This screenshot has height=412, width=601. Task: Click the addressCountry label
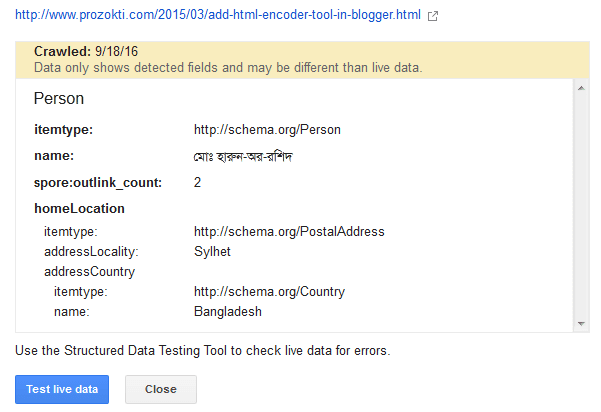click(89, 271)
